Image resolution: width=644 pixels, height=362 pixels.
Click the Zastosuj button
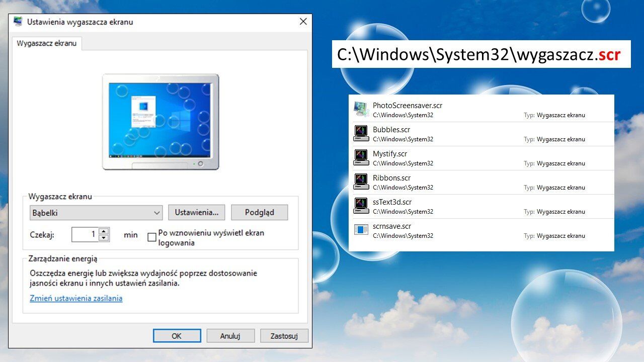(285, 336)
